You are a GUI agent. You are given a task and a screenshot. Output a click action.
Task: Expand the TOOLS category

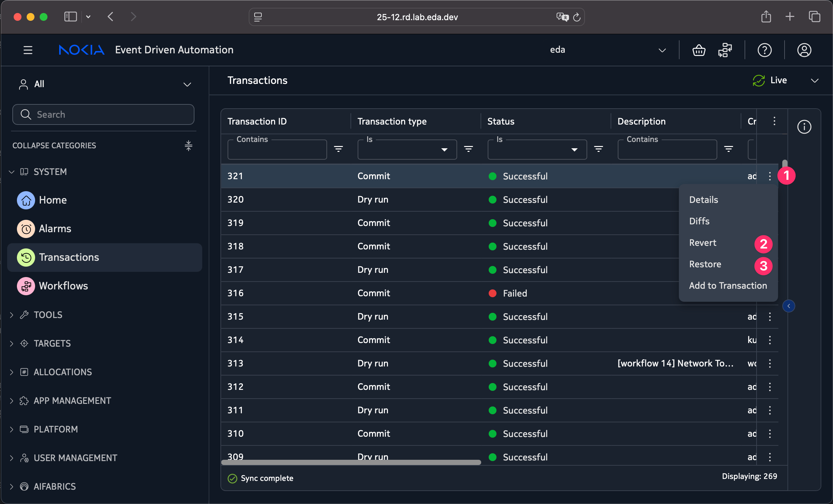click(48, 315)
